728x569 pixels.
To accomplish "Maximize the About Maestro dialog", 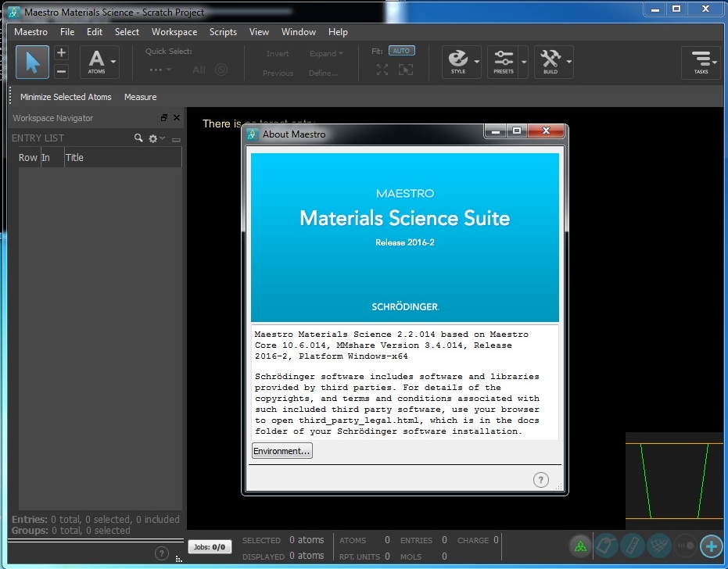I will click(x=517, y=131).
